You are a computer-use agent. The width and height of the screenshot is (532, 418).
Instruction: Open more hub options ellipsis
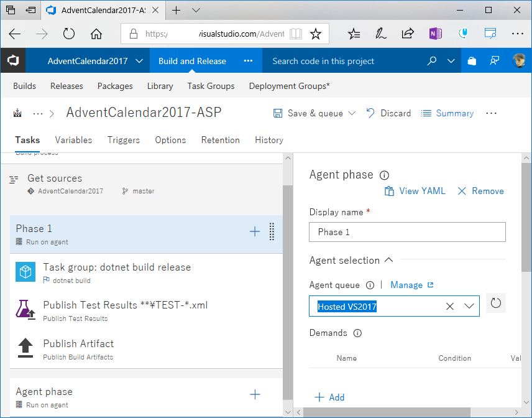(248, 61)
